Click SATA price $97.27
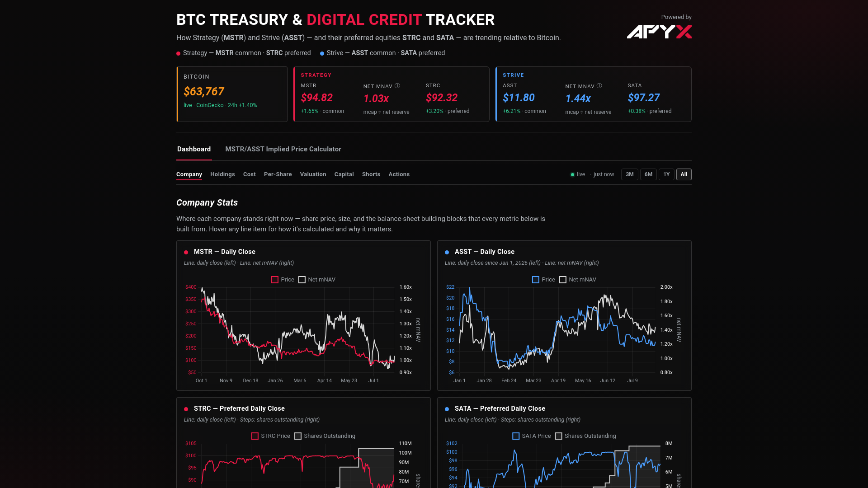 644,98
